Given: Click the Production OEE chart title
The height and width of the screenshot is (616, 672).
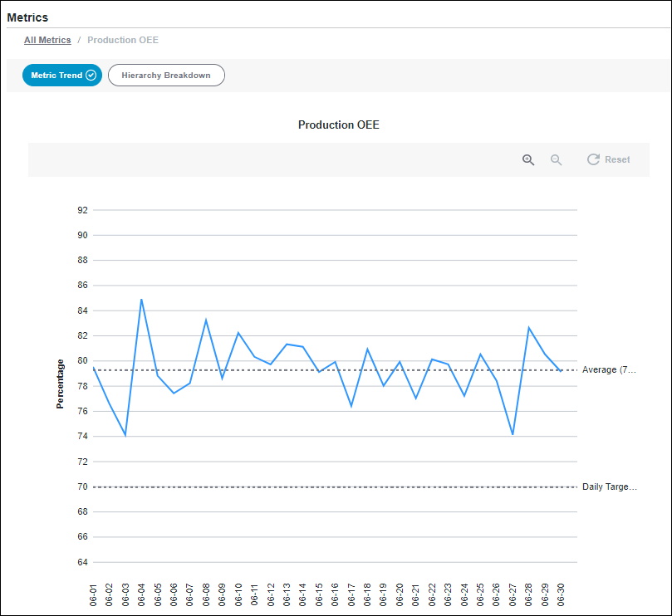Looking at the screenshot, I should click(x=338, y=125).
